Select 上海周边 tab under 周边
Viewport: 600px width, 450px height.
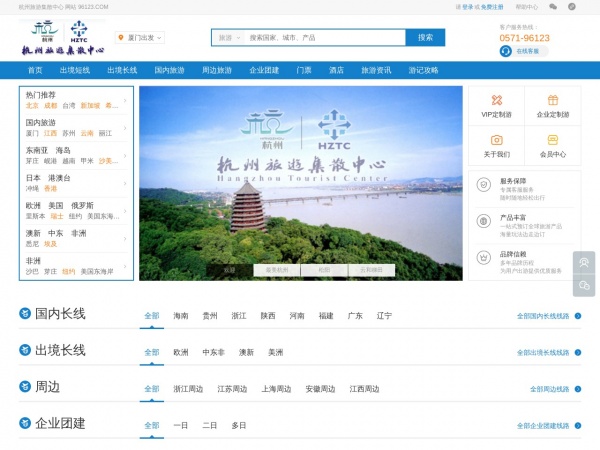point(276,389)
